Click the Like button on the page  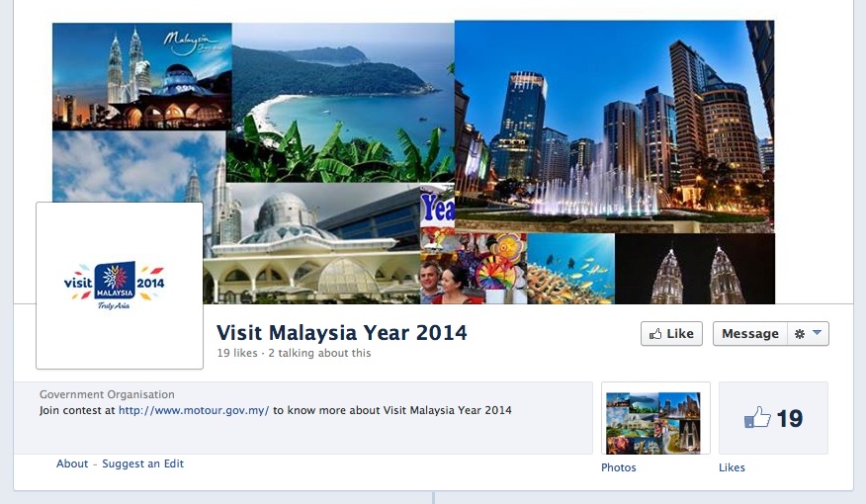(x=671, y=333)
